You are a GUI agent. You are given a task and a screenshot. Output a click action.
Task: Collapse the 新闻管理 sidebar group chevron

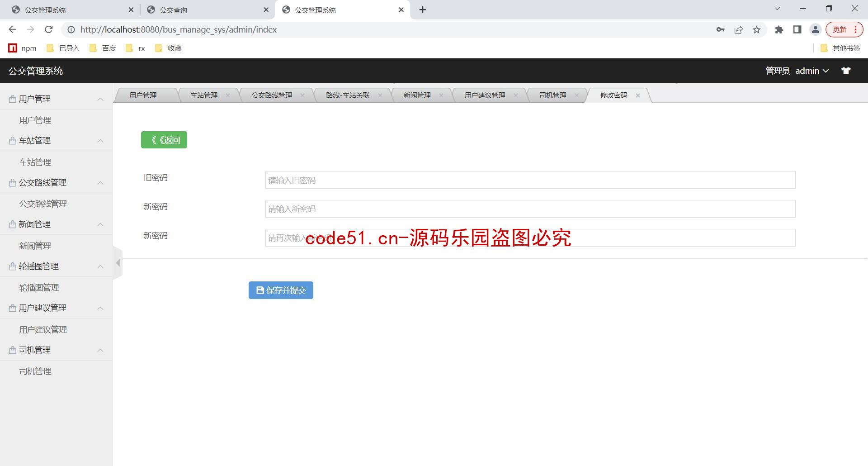100,224
